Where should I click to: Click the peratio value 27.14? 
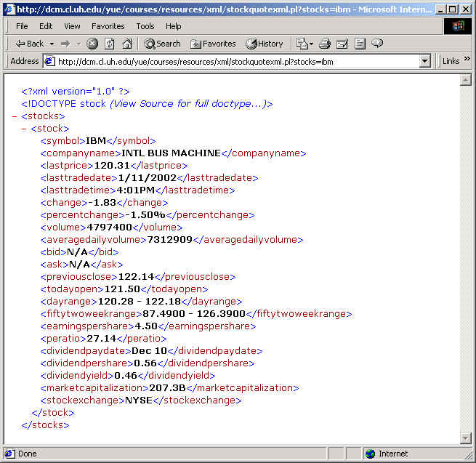[102, 339]
